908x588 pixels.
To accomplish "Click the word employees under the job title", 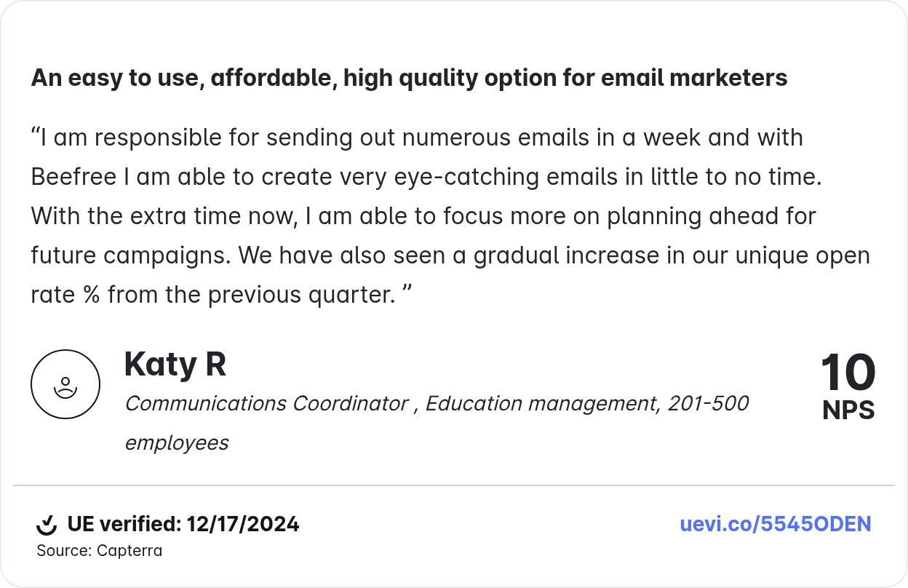I will coord(176,442).
